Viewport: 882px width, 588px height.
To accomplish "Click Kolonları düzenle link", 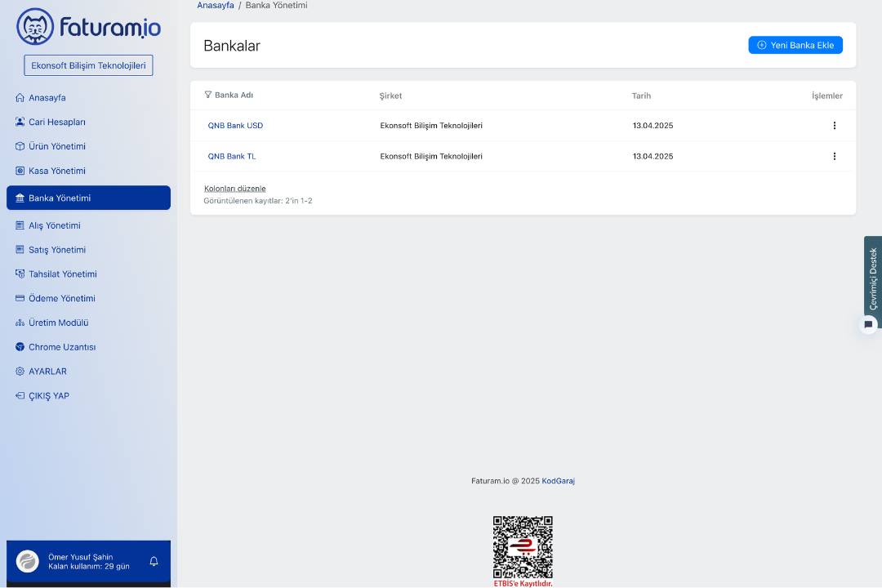I will pyautogui.click(x=234, y=189).
